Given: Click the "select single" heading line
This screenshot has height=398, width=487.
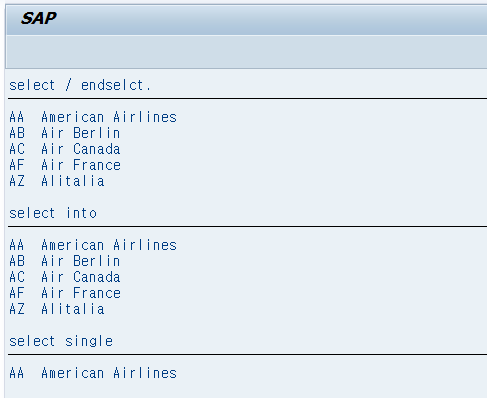Looking at the screenshot, I should click(61, 341).
